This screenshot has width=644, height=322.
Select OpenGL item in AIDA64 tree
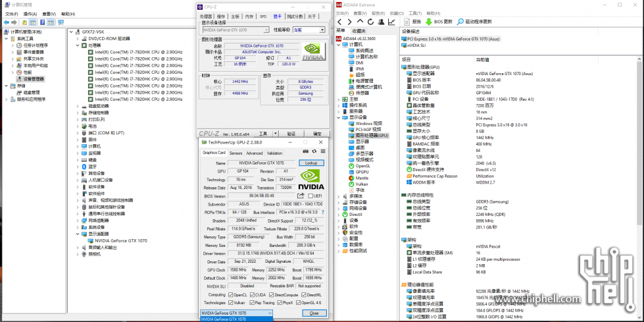coord(359,166)
